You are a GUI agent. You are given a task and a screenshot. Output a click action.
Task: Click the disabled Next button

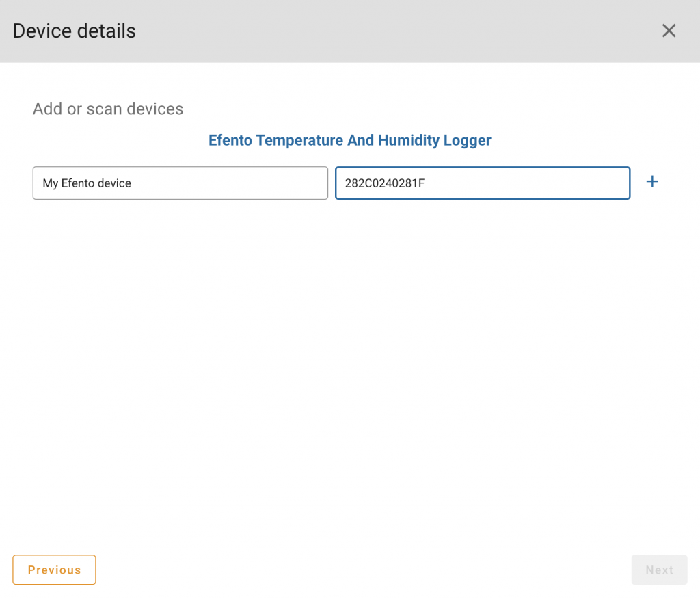point(659,570)
